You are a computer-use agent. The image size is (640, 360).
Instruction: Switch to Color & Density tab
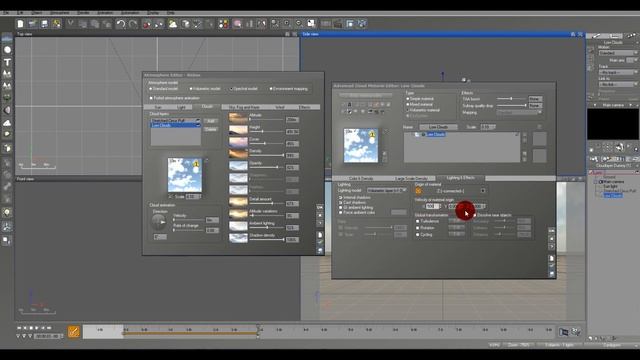click(x=361, y=178)
